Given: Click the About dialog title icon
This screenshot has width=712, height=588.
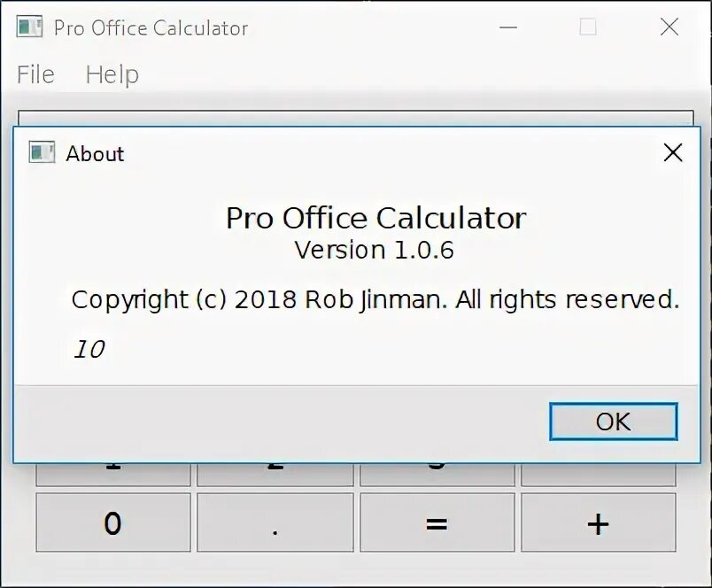Looking at the screenshot, I should [x=42, y=152].
